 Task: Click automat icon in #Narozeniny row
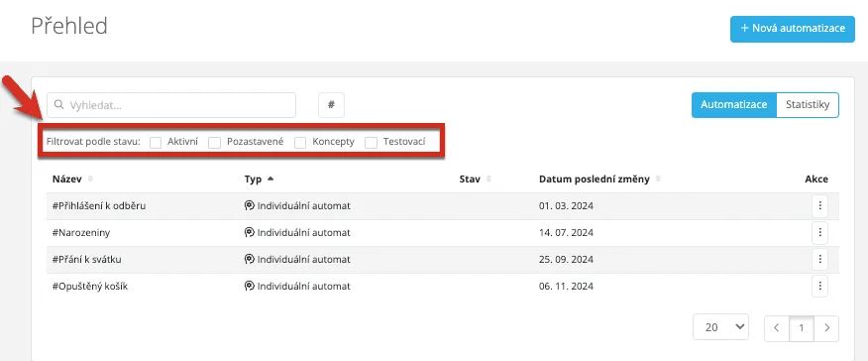tap(249, 232)
